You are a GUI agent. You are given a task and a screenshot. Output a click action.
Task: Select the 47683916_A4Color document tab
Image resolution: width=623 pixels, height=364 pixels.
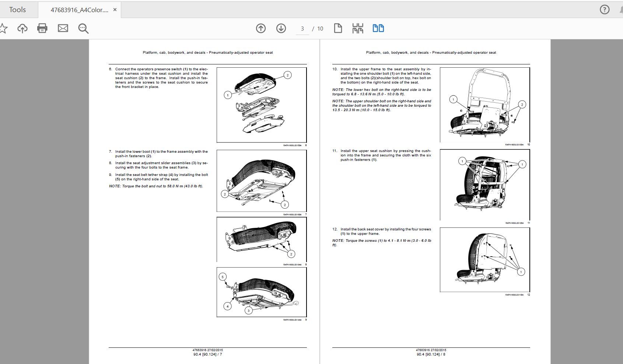click(x=79, y=10)
